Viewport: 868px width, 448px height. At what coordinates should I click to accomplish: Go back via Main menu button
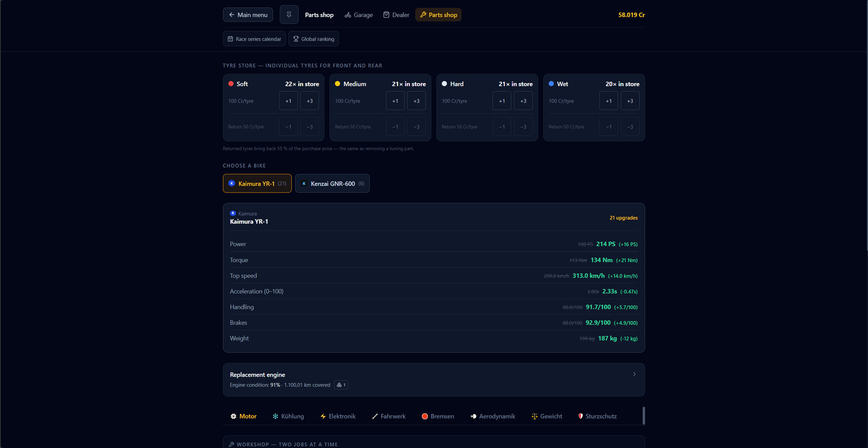tap(248, 15)
